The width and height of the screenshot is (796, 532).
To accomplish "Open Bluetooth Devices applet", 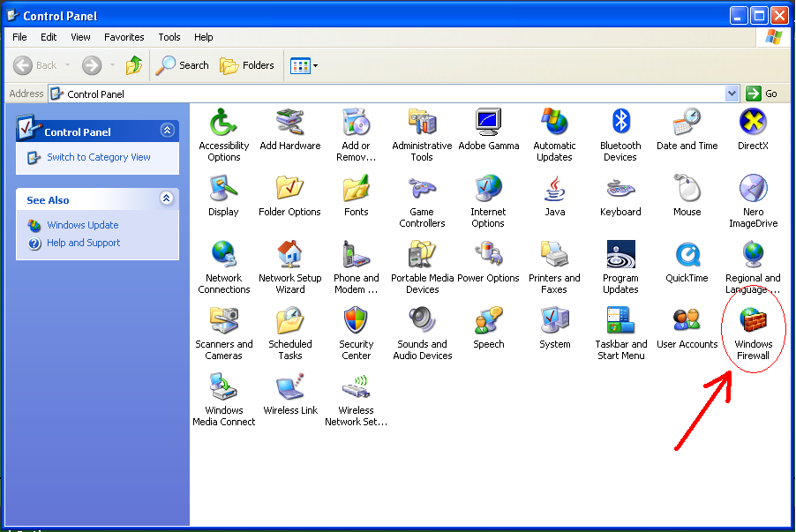I will pos(620,124).
